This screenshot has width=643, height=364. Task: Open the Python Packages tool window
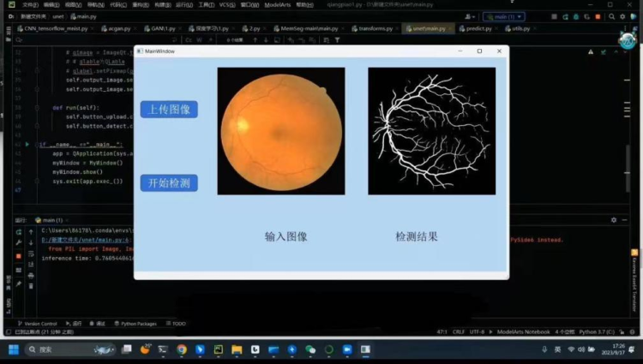click(137, 324)
